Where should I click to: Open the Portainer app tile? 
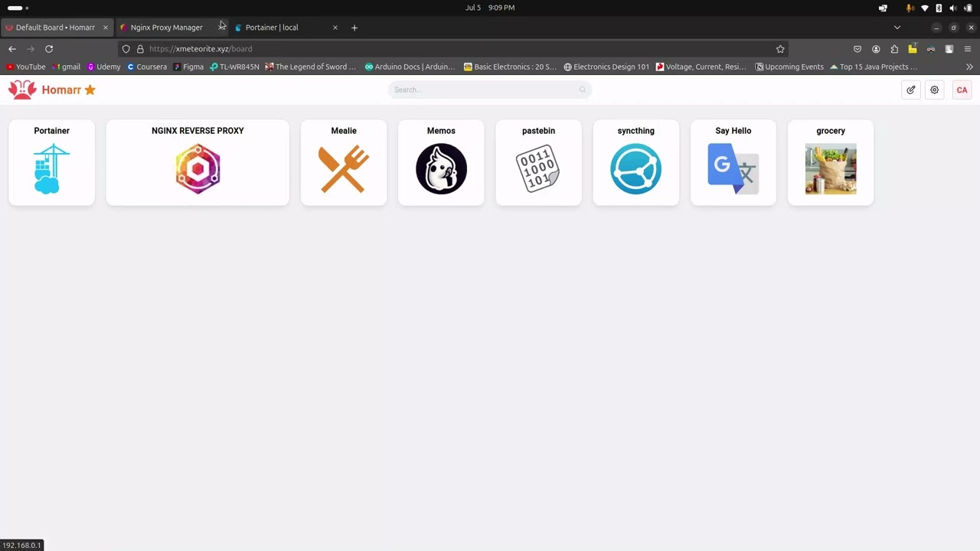pos(51,162)
